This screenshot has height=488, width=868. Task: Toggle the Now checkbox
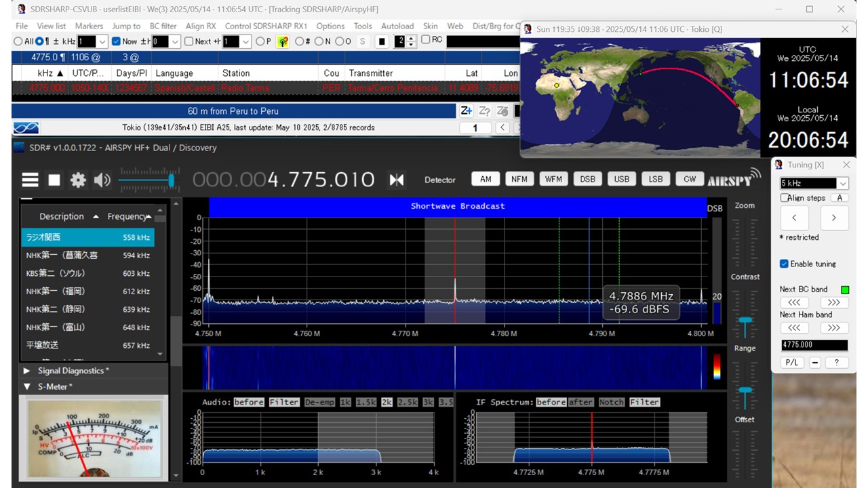point(116,41)
